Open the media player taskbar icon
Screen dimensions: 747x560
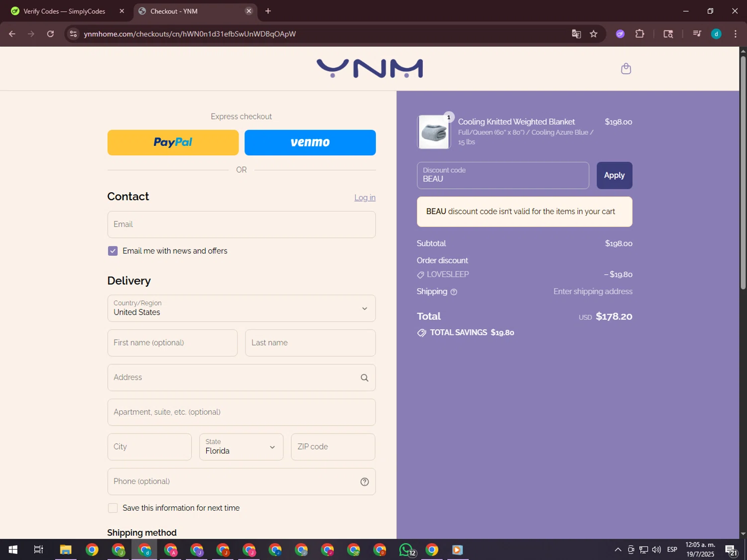point(457,550)
